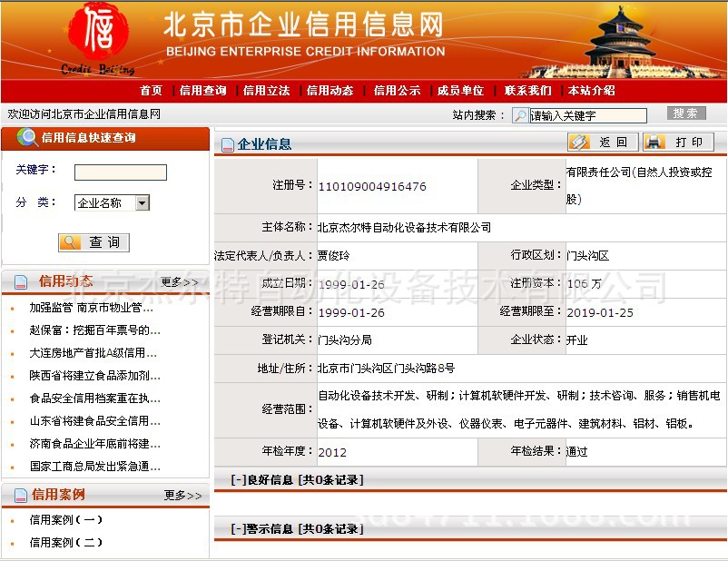Viewport: 728px width, 561px height.
Task: Open the 信用公示 menu item
Action: coord(397,91)
